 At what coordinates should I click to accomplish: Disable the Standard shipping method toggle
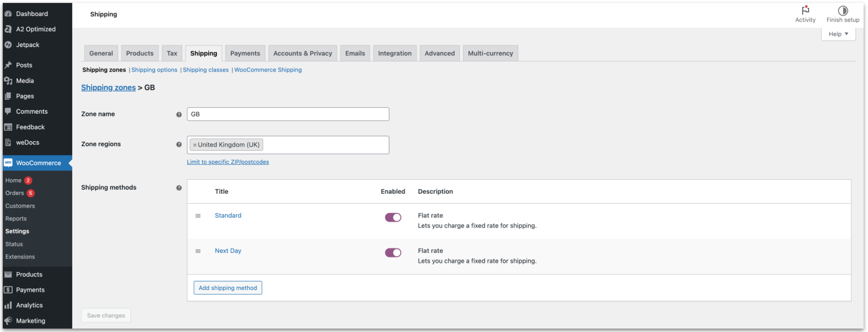pos(393,217)
